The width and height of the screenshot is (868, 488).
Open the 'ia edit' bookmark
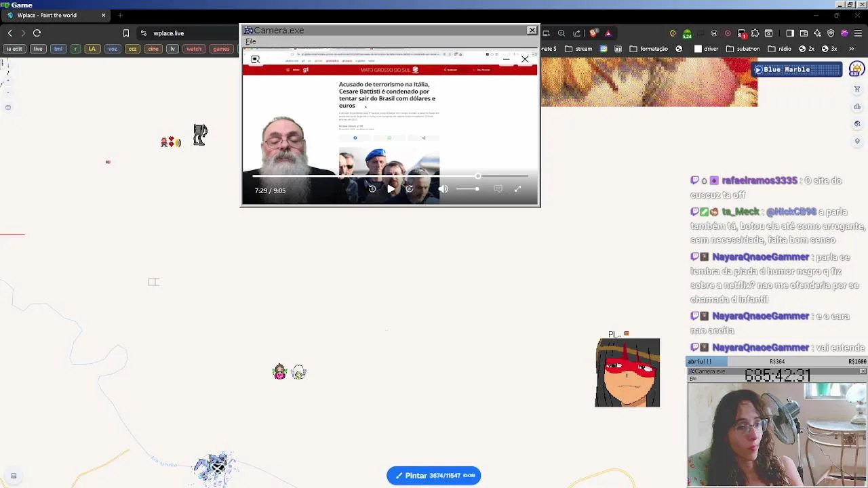(x=14, y=49)
